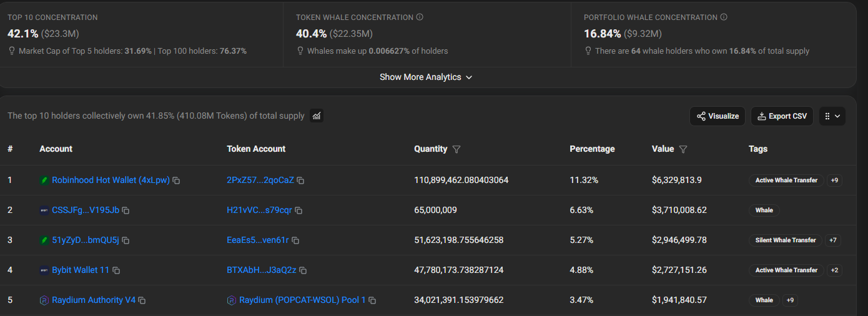The image size is (868, 316).
Task: Click Robinhood Hot Wallet green leaf icon
Action: (44, 180)
